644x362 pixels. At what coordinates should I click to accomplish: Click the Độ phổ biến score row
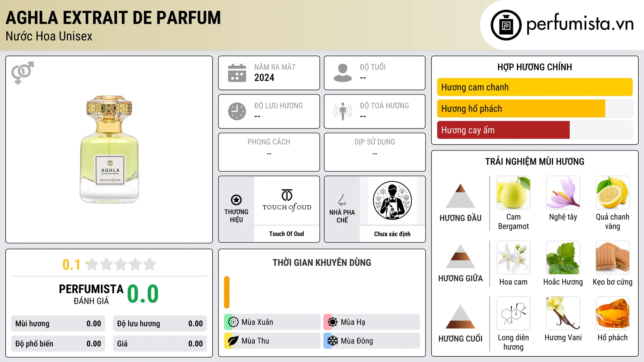58,344
